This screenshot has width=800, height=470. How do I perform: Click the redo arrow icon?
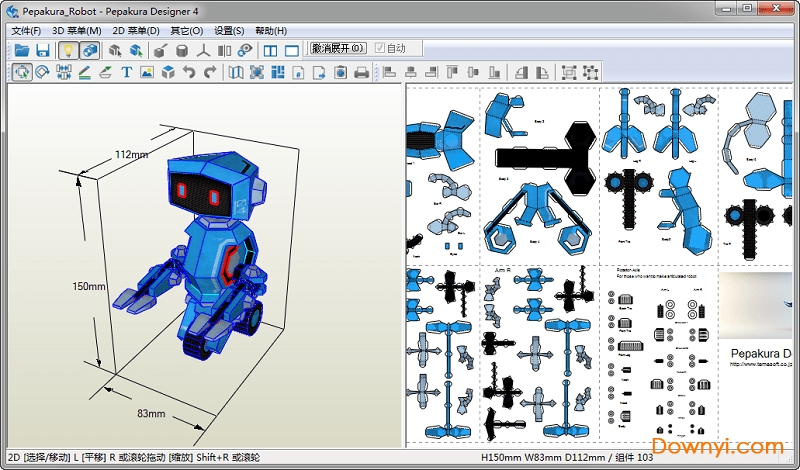[209, 72]
